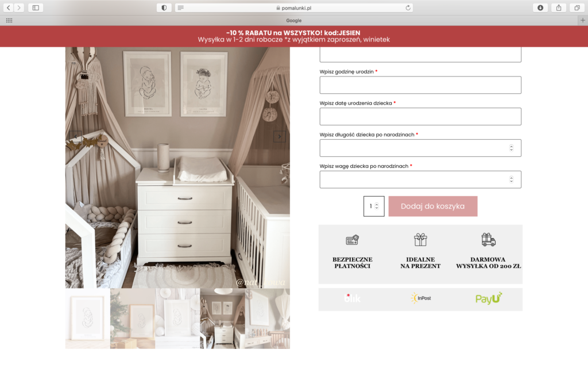Adjust the baby weight field stepper

(511, 179)
